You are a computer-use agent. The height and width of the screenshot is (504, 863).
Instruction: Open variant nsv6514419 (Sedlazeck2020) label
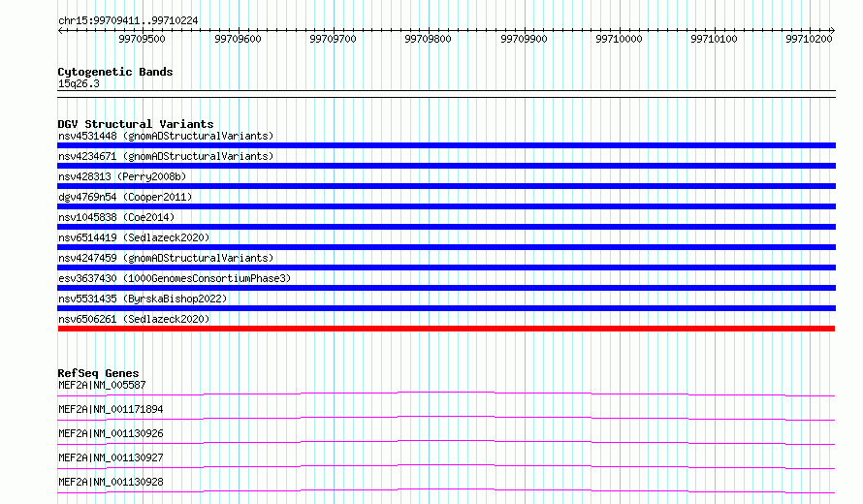pyautogui.click(x=134, y=237)
